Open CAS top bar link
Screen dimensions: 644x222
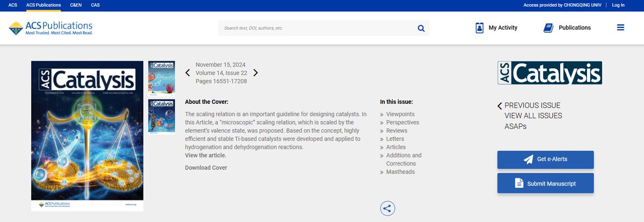(x=95, y=5)
